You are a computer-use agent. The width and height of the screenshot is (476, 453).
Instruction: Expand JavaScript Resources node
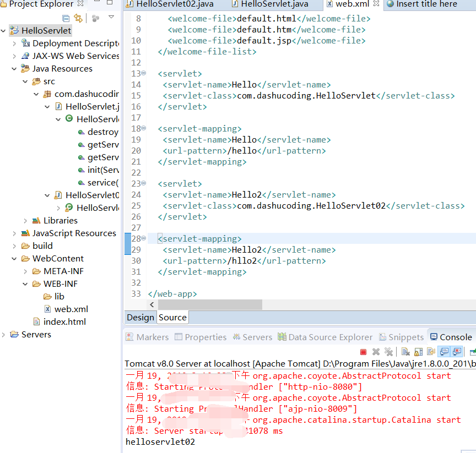[x=14, y=233]
